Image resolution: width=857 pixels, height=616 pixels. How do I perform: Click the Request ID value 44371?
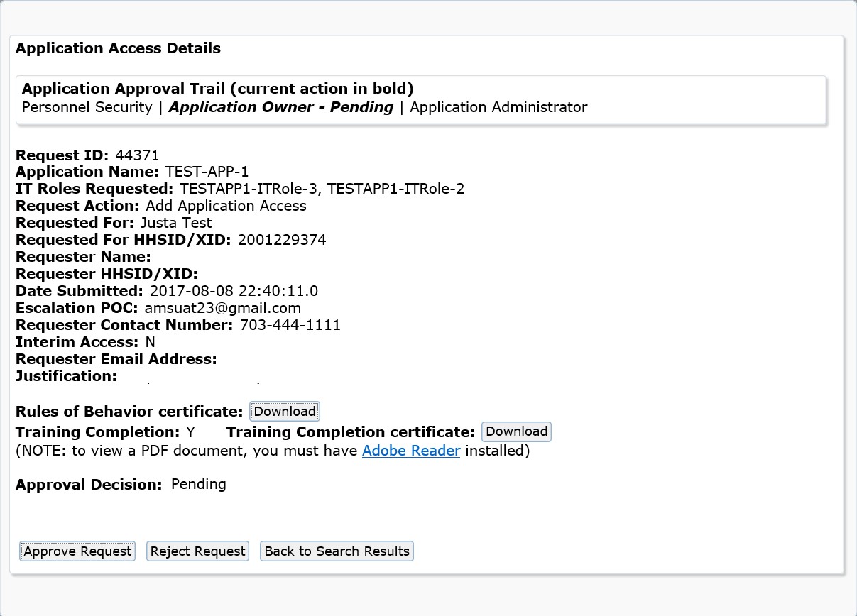pyautogui.click(x=136, y=155)
